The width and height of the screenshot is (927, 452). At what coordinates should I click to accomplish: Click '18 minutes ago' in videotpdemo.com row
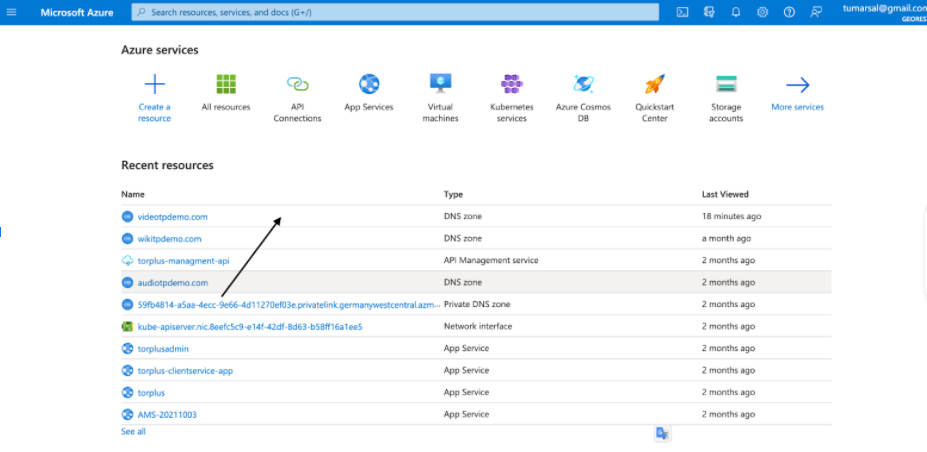pos(731,217)
